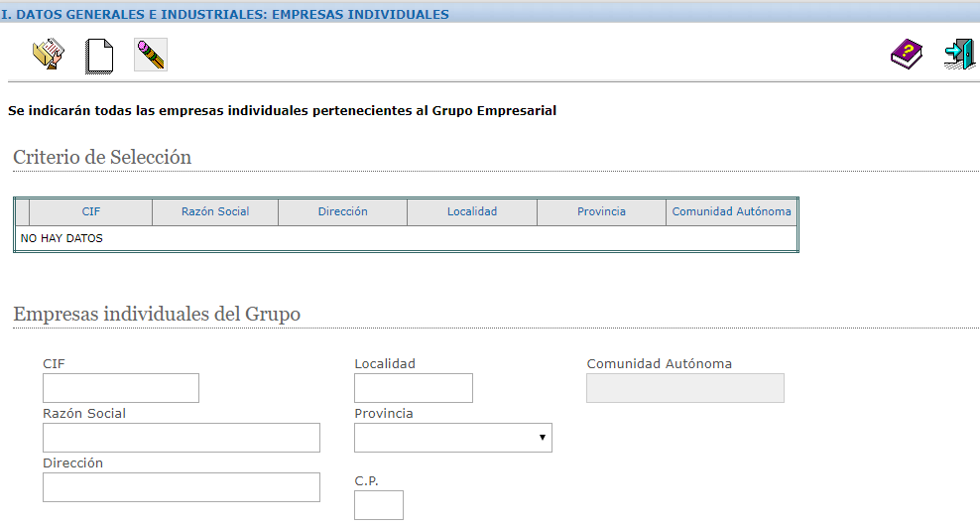
Task: Click into the Razón Social text box
Action: tap(182, 438)
